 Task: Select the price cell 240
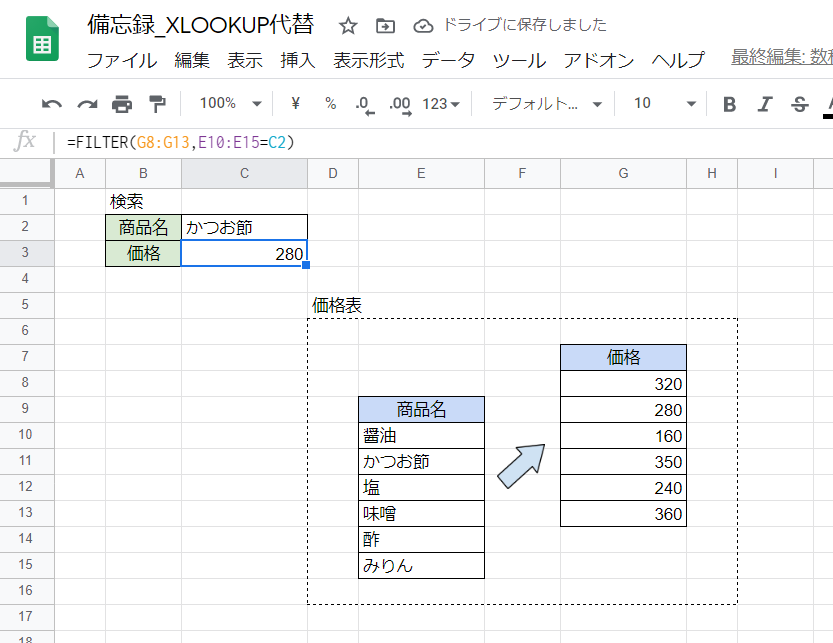pos(623,488)
